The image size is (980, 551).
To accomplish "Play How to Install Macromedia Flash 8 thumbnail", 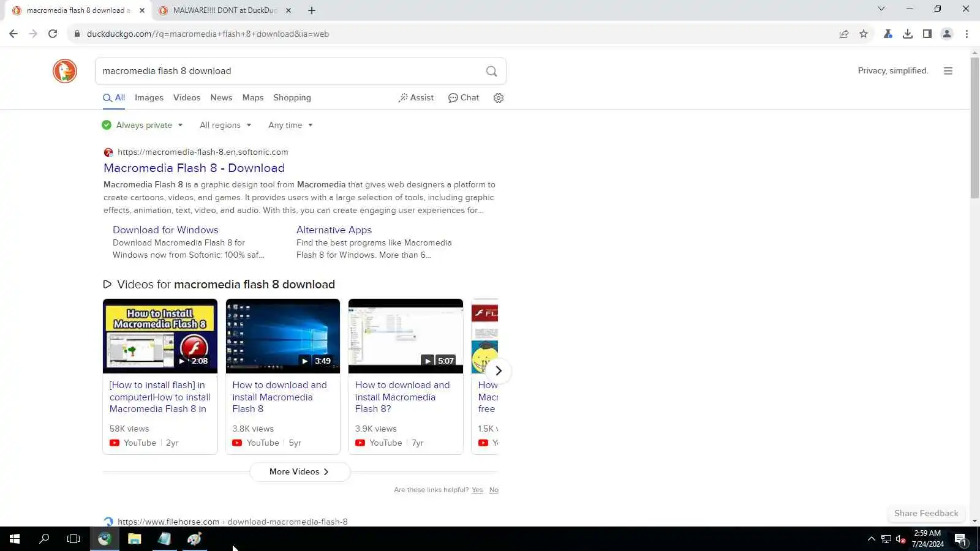I will 160,336.
